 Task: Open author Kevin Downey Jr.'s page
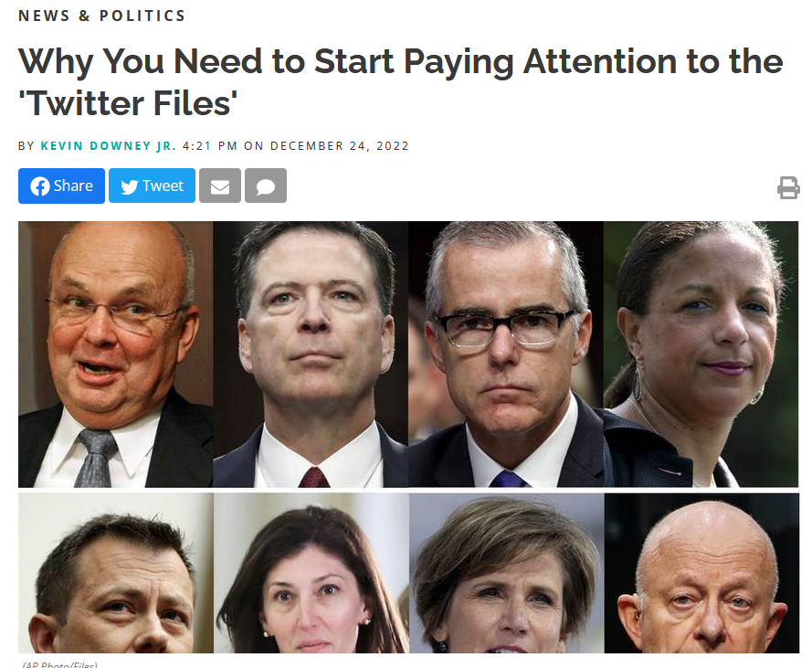coord(108,146)
